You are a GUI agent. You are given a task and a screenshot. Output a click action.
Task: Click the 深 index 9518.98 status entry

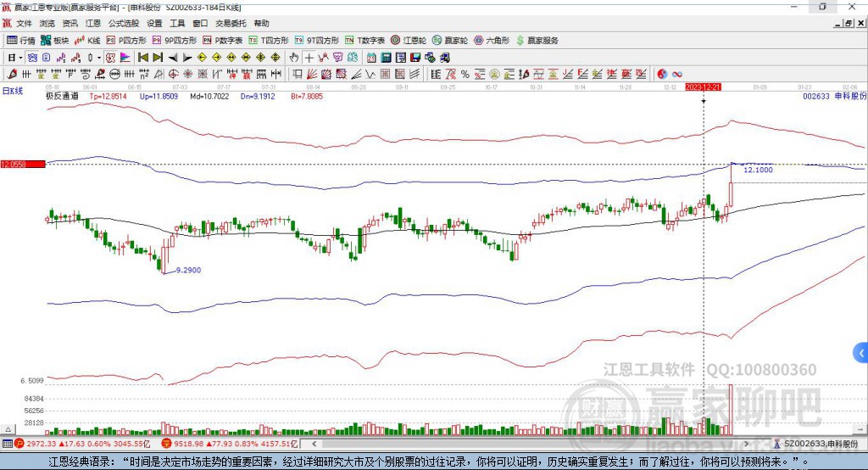click(230, 444)
